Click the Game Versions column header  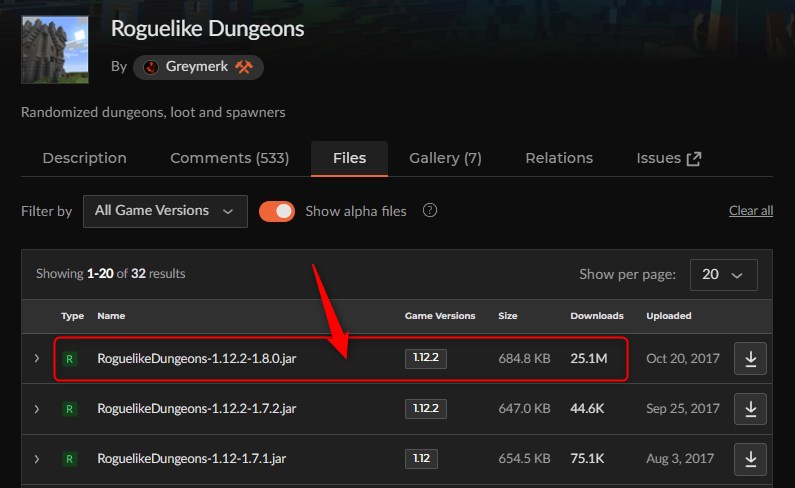(x=440, y=316)
